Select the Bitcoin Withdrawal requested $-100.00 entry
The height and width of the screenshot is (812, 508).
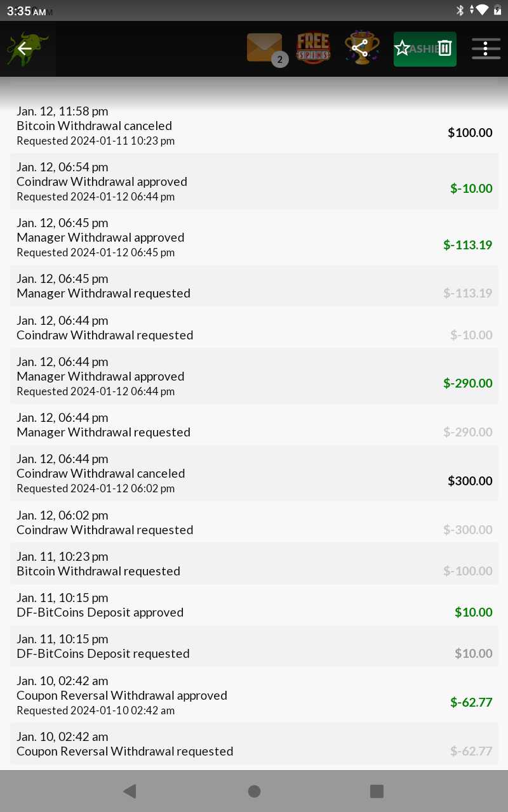point(254,563)
